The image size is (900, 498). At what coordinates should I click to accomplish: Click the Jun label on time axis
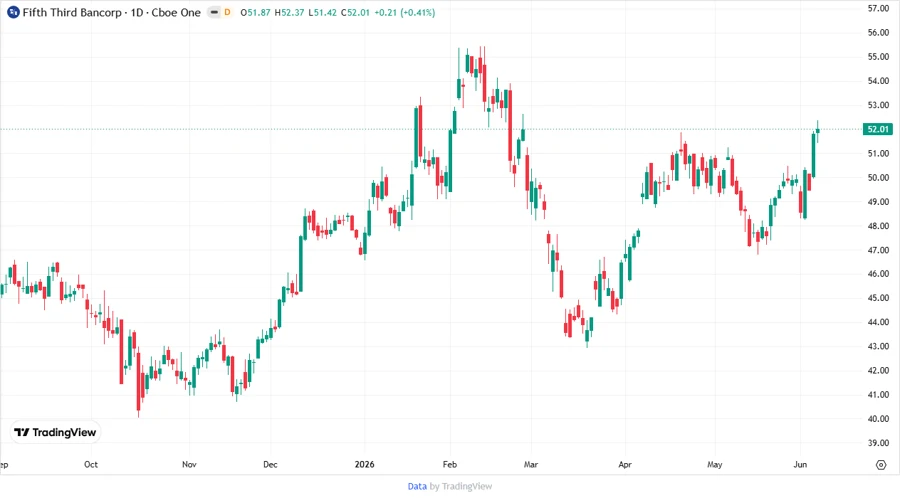coord(800,464)
